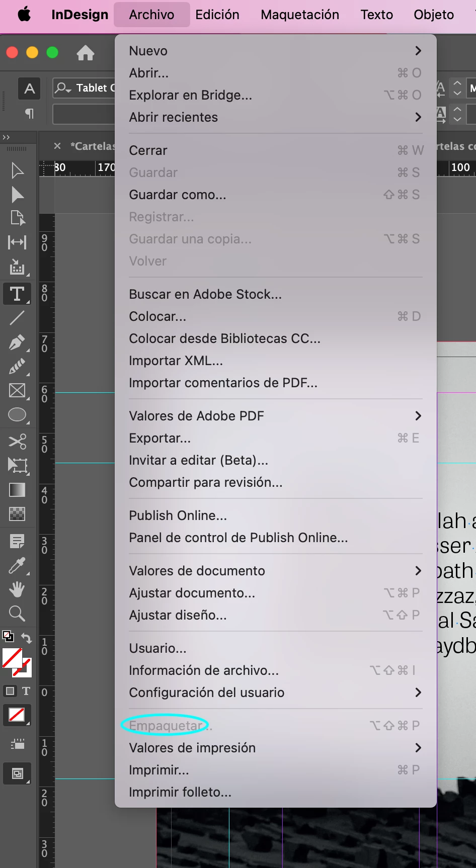The height and width of the screenshot is (868, 476).
Task: Apply None color swatch button
Action: (17, 715)
